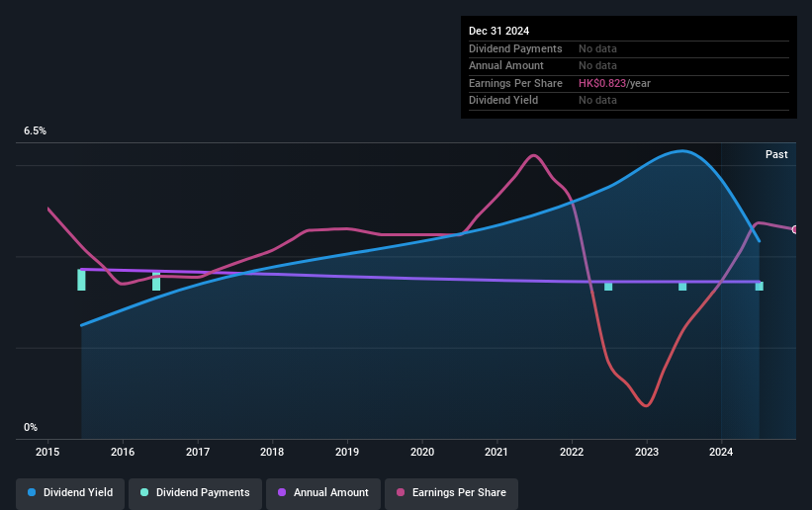Select the 2024 x-axis year label
Image resolution: width=812 pixels, height=510 pixels.
pyautogui.click(x=722, y=452)
